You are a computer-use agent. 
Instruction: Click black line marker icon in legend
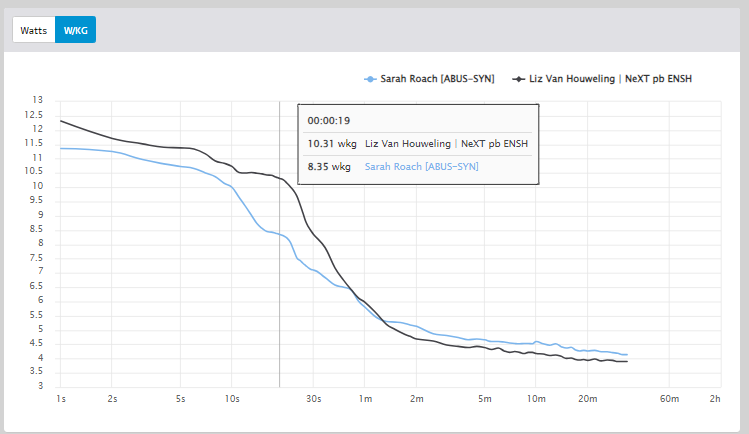tap(517, 78)
